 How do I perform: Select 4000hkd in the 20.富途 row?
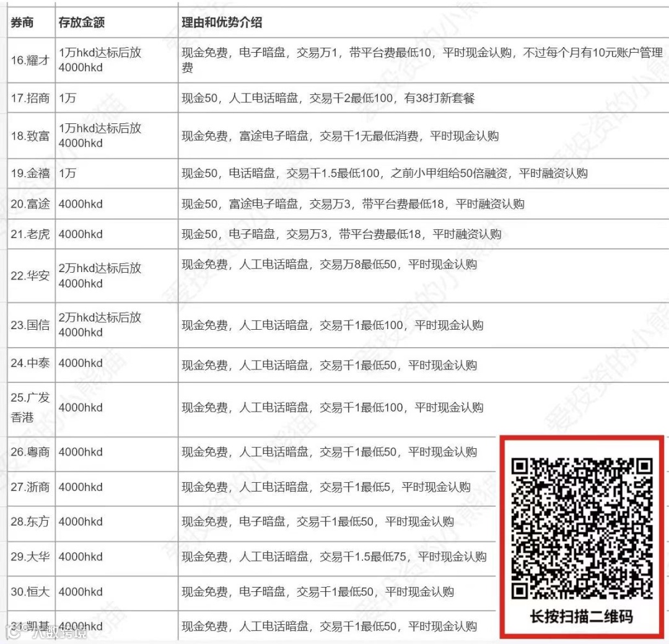pos(81,204)
